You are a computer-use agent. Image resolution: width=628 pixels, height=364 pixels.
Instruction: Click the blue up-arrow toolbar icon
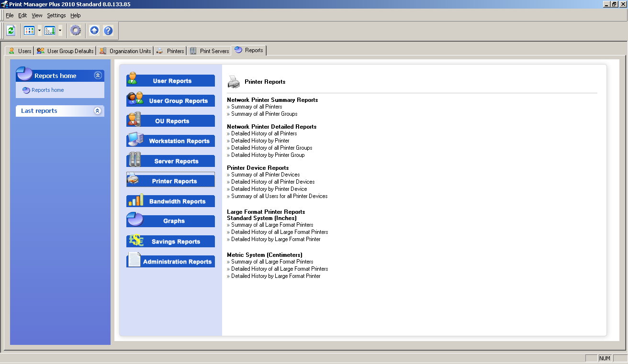click(x=94, y=31)
